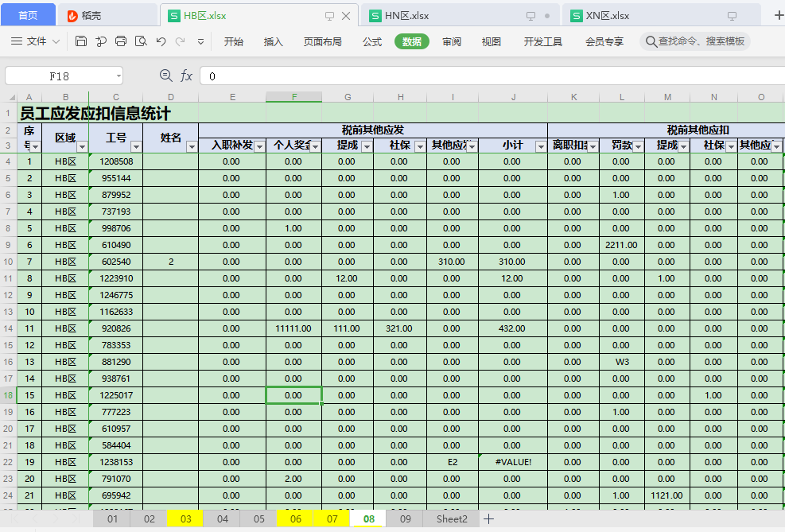785x532 pixels.
Task: Select row header 18
Action: [x=9, y=395]
